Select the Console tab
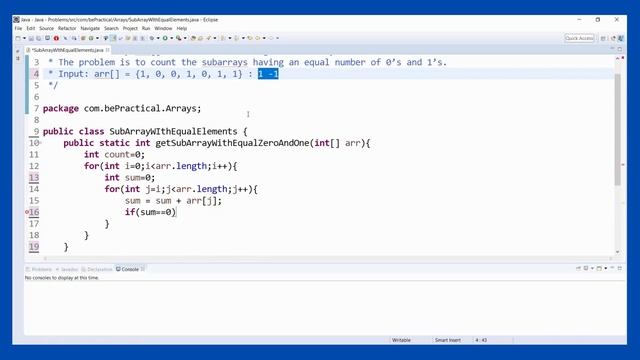This screenshot has width=640, height=360. (x=127, y=269)
